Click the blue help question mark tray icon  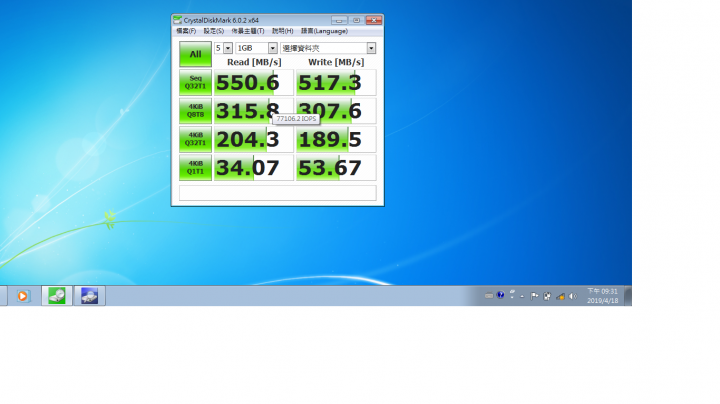tap(501, 295)
